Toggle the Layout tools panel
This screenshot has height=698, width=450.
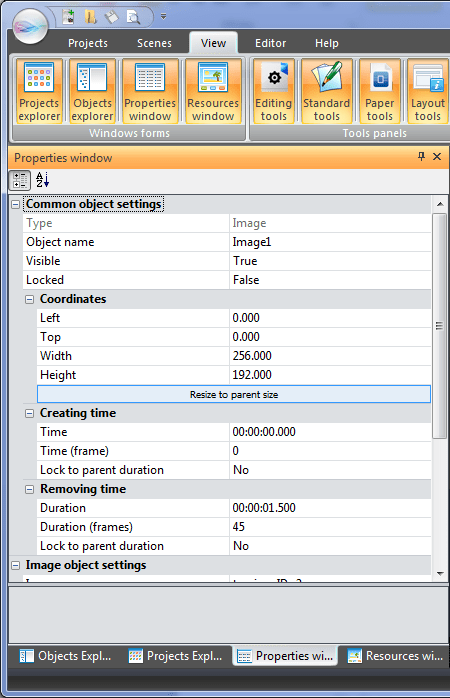[428, 91]
